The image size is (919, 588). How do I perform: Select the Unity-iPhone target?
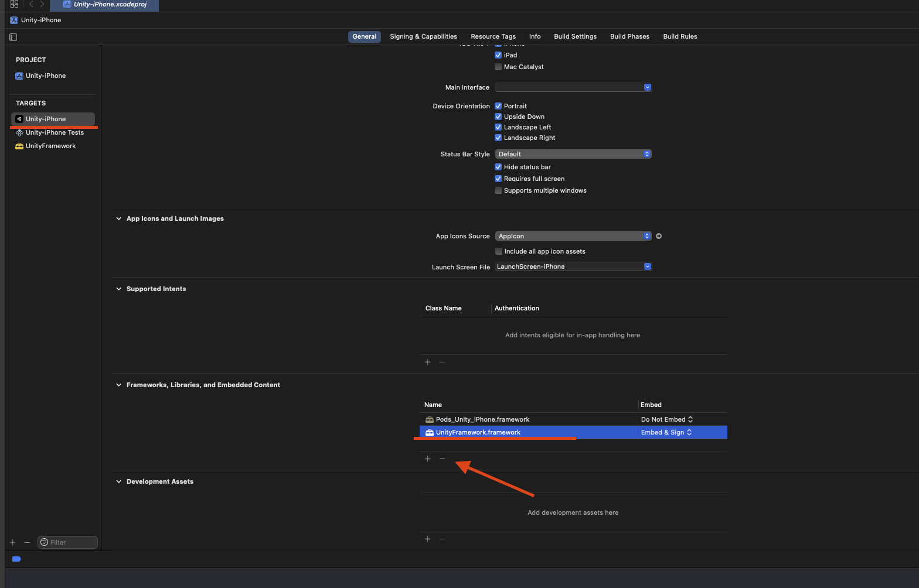[53, 119]
